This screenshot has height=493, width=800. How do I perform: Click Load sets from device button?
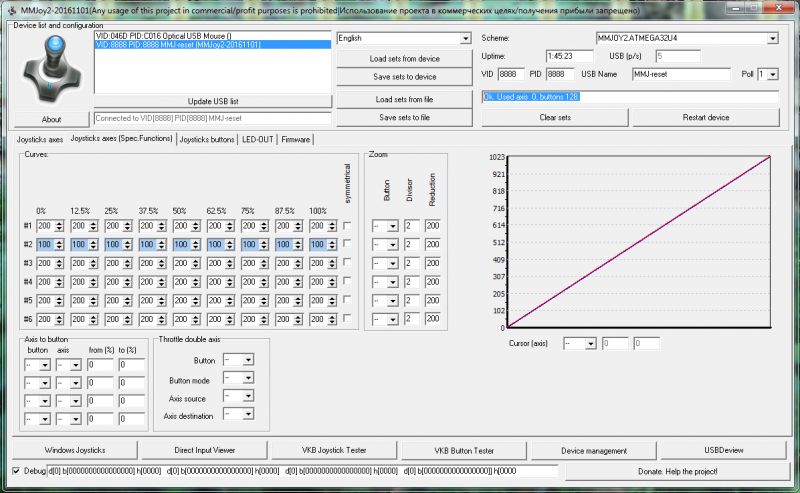(x=405, y=59)
